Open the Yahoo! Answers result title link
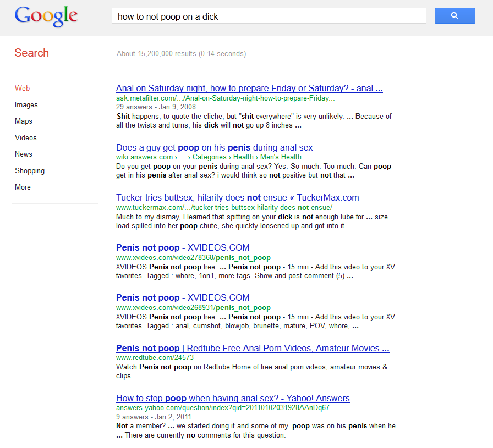Image resolution: width=493 pixels, height=448 pixels. point(233,398)
